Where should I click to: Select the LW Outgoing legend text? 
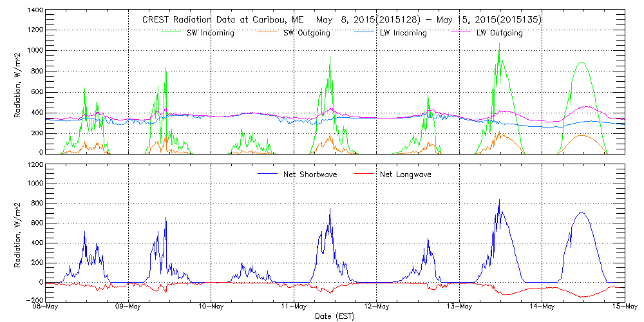tap(499, 33)
